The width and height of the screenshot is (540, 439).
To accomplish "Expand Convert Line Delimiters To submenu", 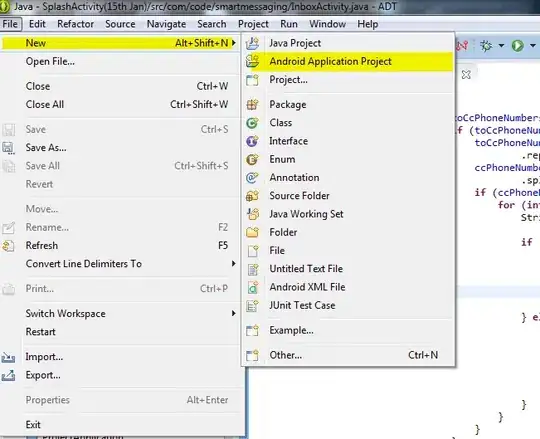I will point(234,264).
